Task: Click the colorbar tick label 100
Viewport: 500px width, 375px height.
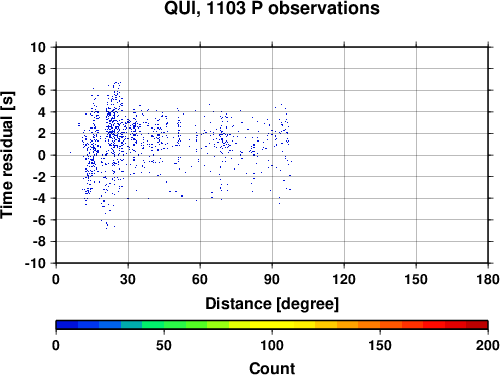Action: click(x=272, y=345)
